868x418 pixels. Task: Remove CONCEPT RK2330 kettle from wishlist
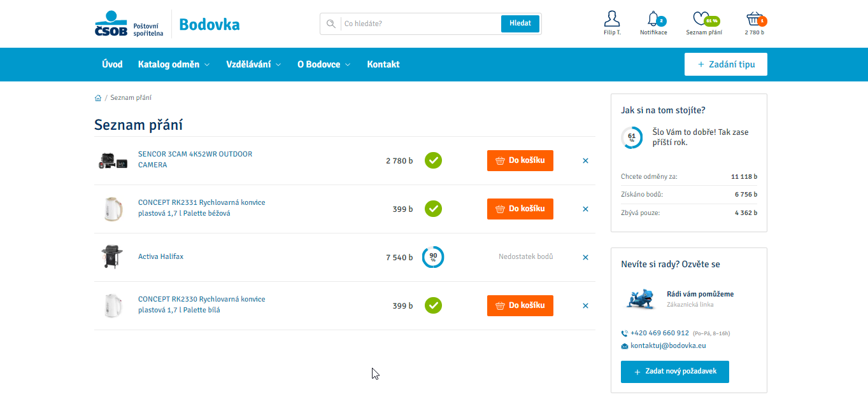(585, 306)
